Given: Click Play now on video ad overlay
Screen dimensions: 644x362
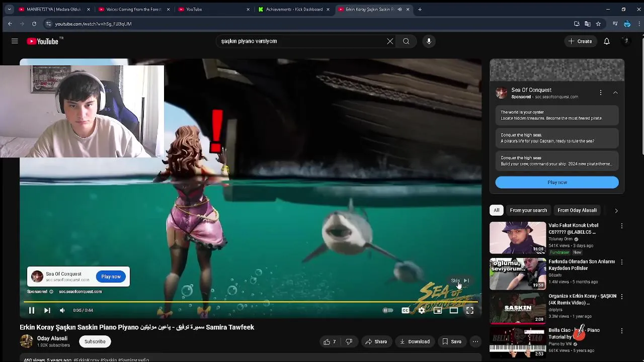Looking at the screenshot, I should 111,277.
